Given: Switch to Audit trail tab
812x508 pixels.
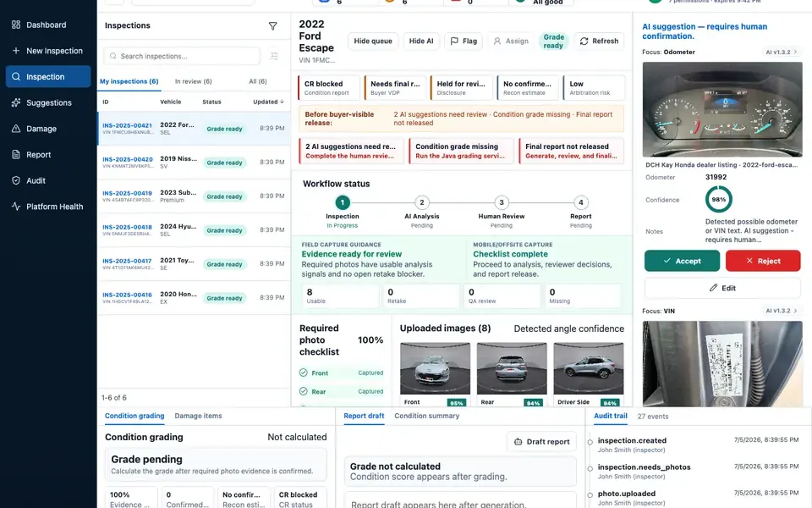Looking at the screenshot, I should 611,416.
